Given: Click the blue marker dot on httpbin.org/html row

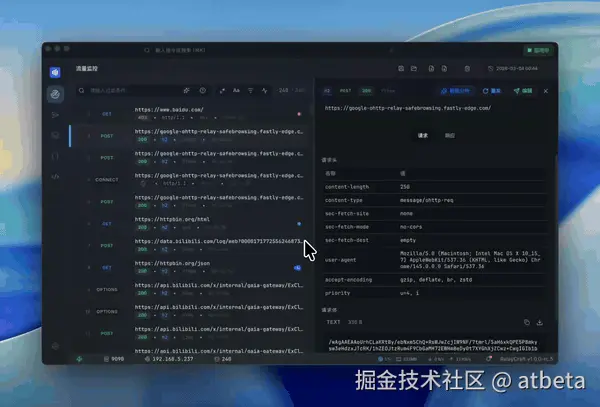Looking at the screenshot, I should (x=299, y=224).
